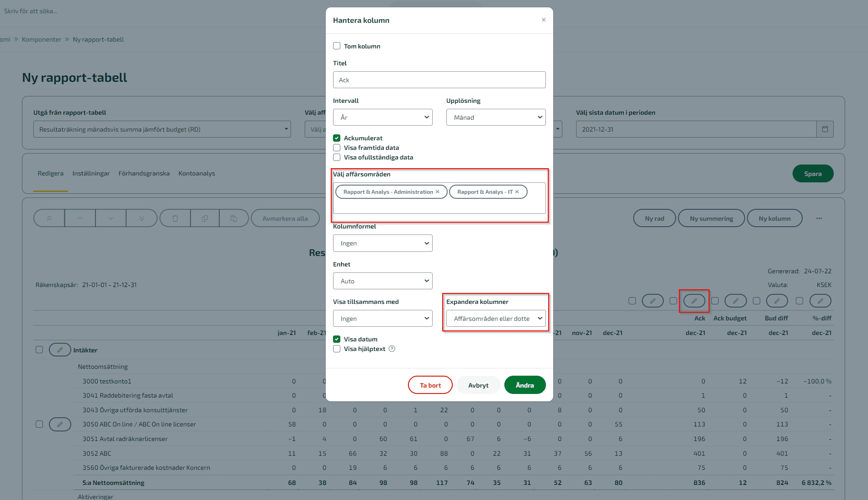The image size is (868, 500).
Task: Click the paste icon in toolbar
Action: [x=234, y=218]
